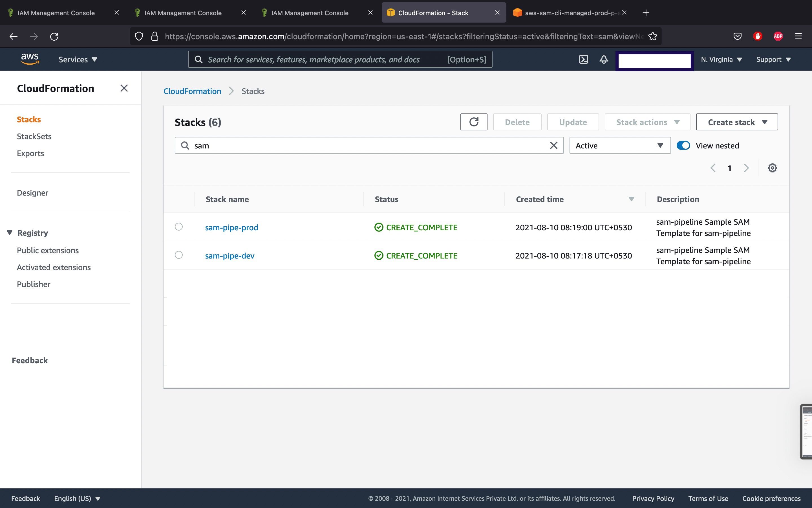Open Cookie preferences footer link
The image size is (812, 508).
771,498
